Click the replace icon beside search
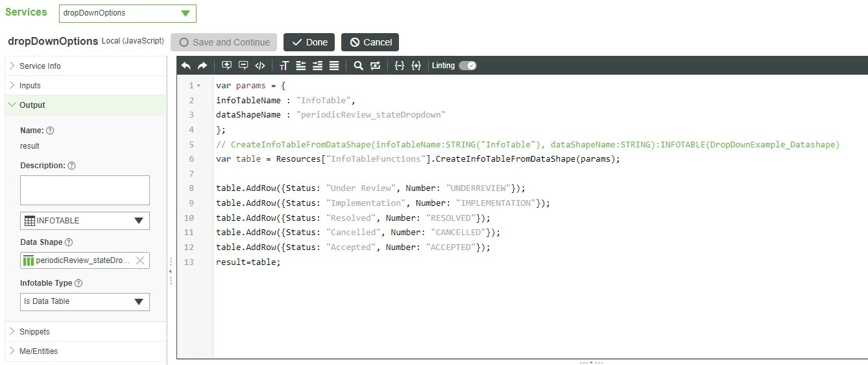 [x=375, y=66]
